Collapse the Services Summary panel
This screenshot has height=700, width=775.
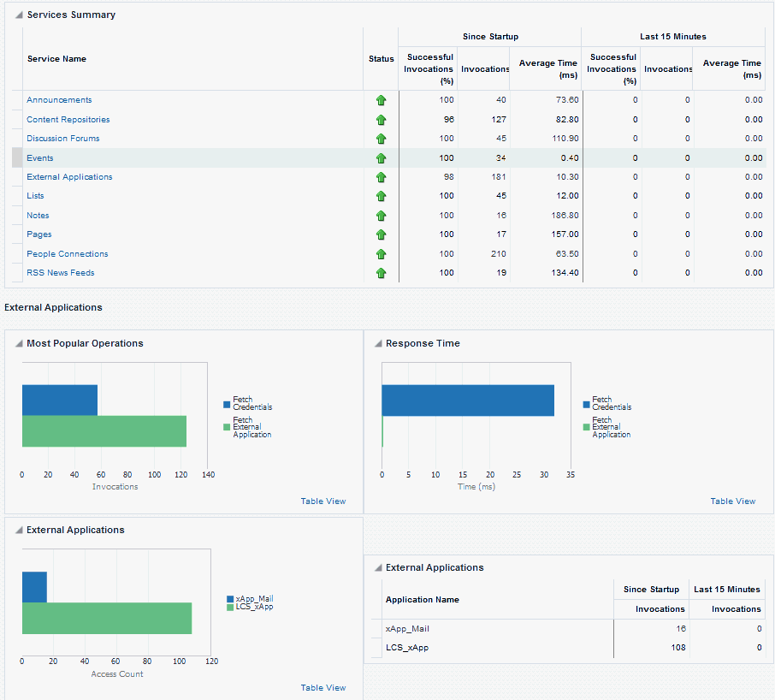click(19, 15)
